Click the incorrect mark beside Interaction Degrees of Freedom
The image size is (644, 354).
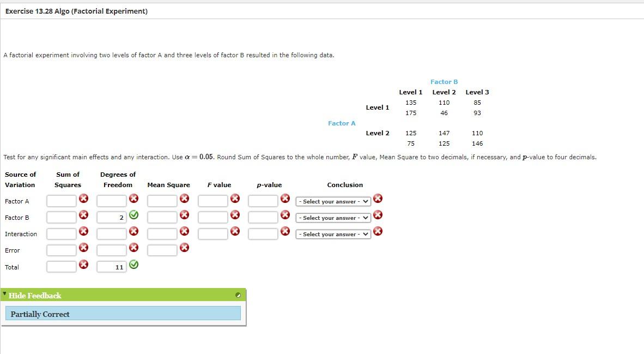click(x=134, y=231)
